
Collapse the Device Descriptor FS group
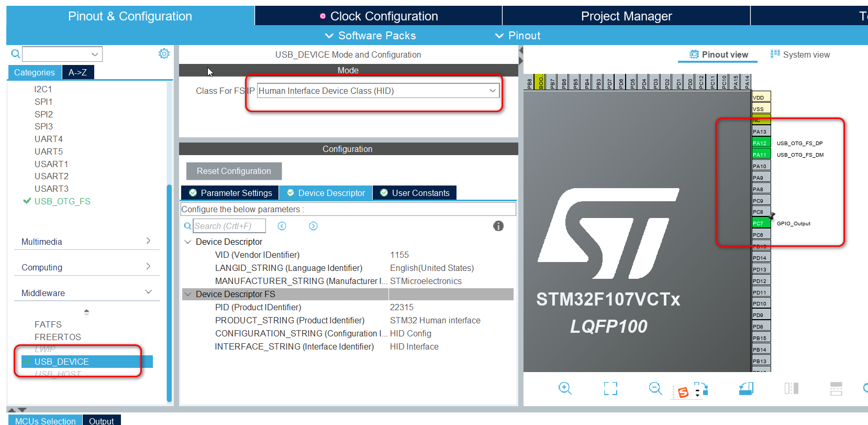pos(188,295)
